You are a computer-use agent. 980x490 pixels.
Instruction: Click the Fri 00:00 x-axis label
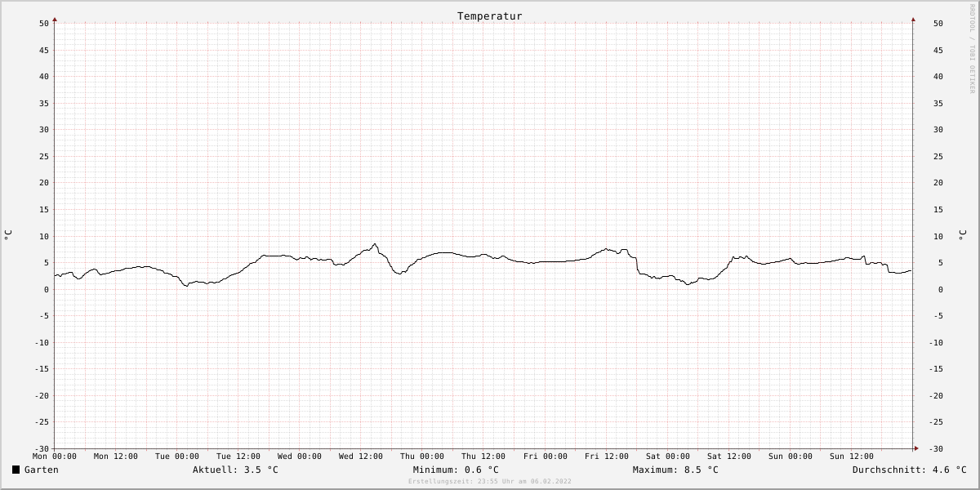[x=546, y=456]
